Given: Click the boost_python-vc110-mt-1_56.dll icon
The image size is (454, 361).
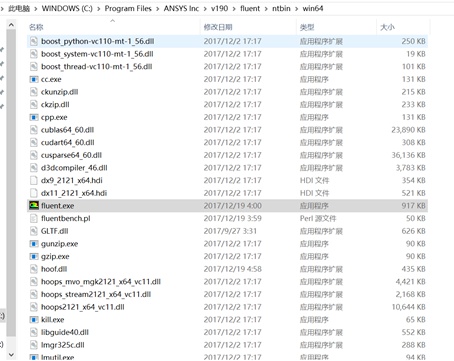Looking at the screenshot, I should [34, 41].
